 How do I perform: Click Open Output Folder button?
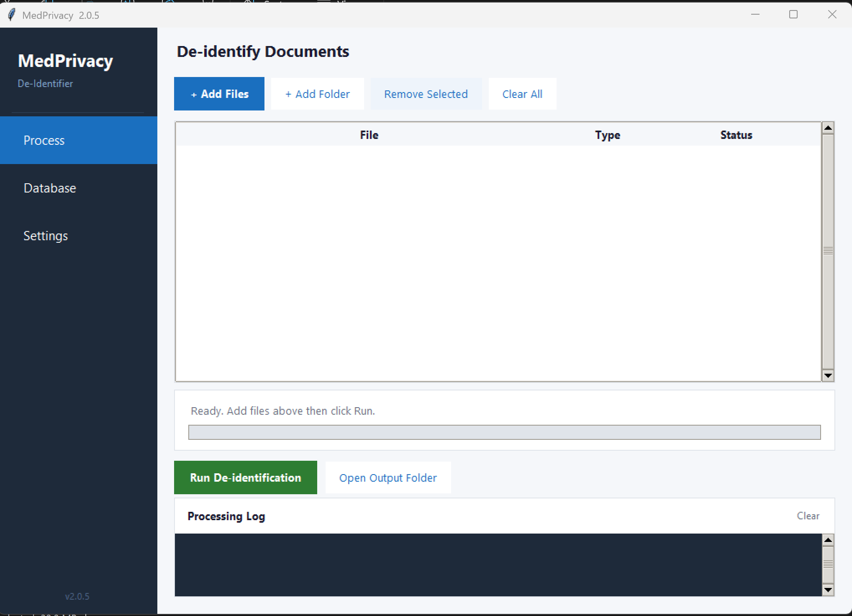pos(388,477)
